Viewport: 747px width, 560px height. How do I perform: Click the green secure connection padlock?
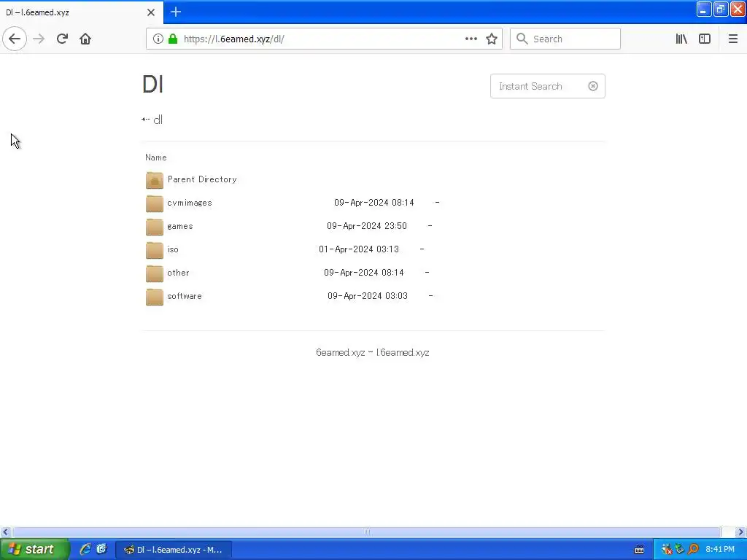tap(173, 39)
